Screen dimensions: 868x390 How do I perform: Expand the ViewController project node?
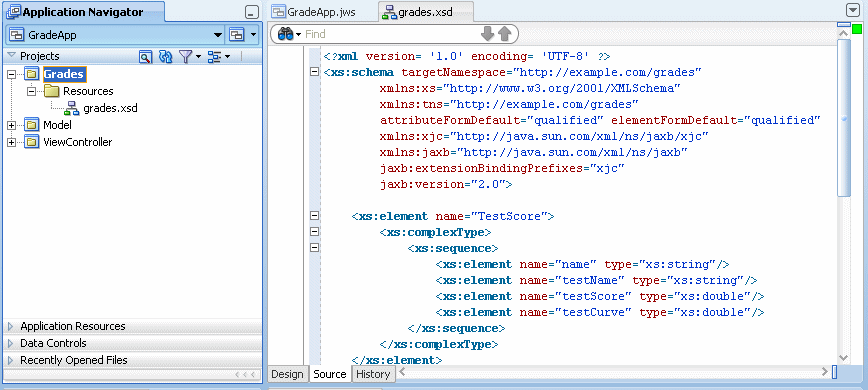(x=12, y=142)
